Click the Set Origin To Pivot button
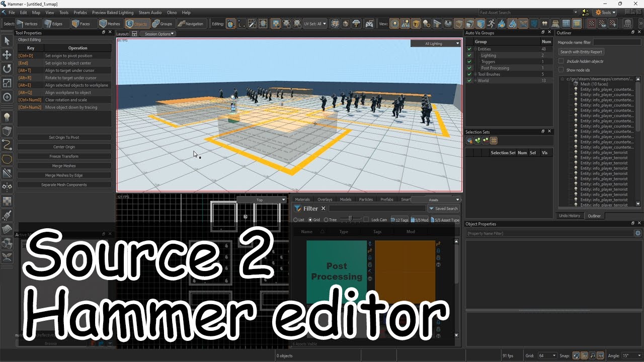 pyautogui.click(x=64, y=137)
